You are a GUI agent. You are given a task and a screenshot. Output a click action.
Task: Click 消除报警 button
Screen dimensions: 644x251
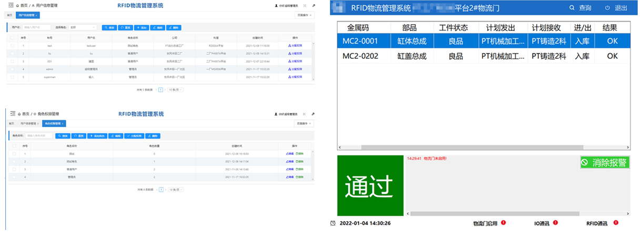tap(605, 163)
